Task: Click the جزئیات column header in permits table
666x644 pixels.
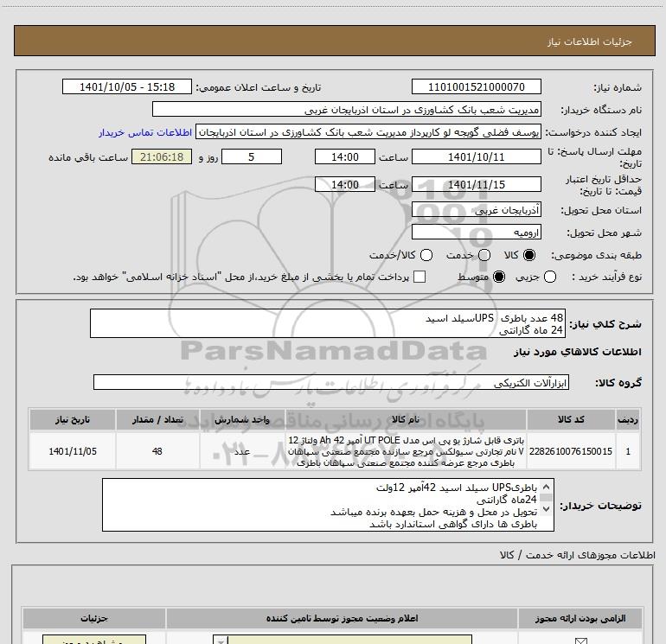Action: (x=94, y=618)
